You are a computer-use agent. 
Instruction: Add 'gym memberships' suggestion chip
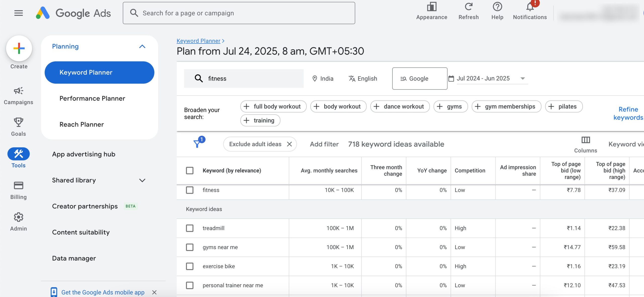pyautogui.click(x=506, y=106)
